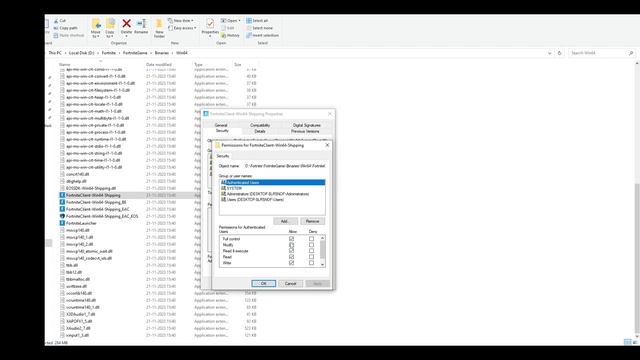The width and height of the screenshot is (640, 360).
Task: Click the Properties checkmark icon
Action: tap(210, 24)
